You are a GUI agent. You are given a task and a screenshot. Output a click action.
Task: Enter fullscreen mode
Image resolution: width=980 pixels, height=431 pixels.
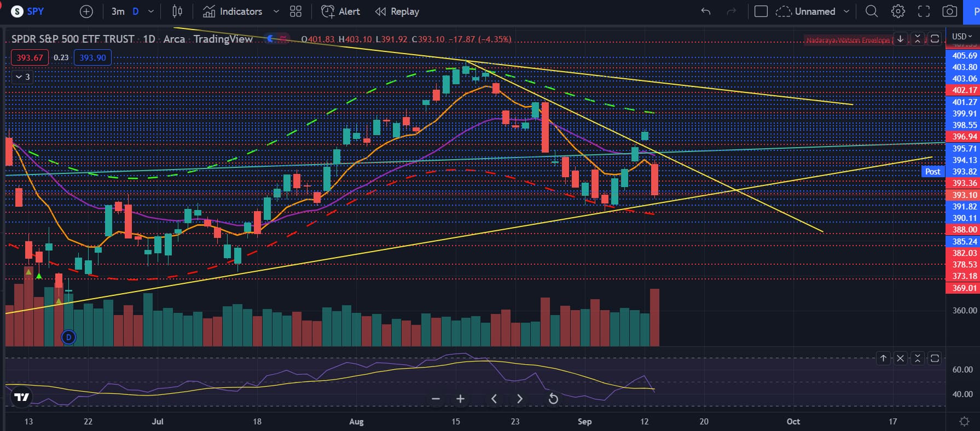coord(924,11)
